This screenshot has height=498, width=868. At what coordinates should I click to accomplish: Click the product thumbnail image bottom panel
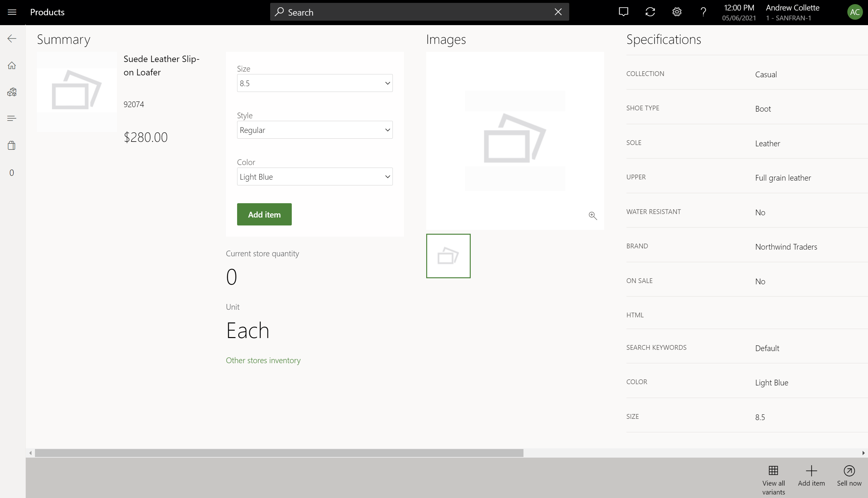(448, 256)
